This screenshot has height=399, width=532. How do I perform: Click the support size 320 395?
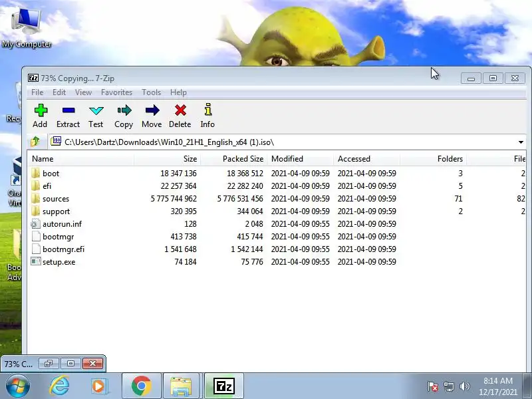click(x=184, y=211)
